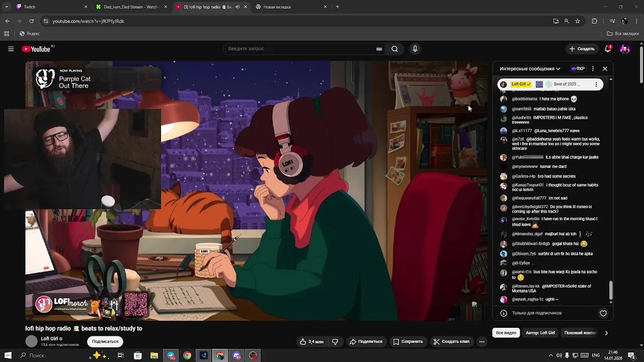Open more video actions ellipsis next to Создать клип
644x362 pixels.
481,341
